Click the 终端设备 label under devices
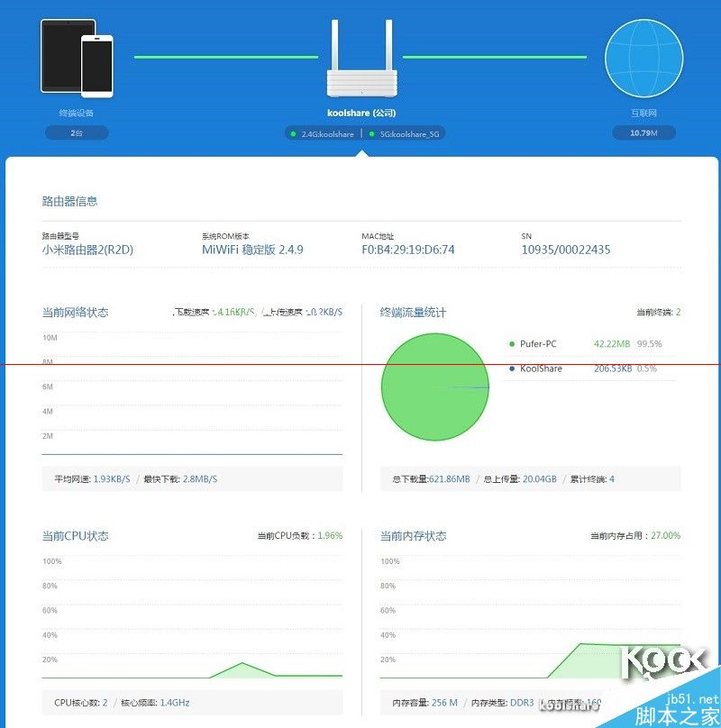721x728 pixels. coord(77,113)
